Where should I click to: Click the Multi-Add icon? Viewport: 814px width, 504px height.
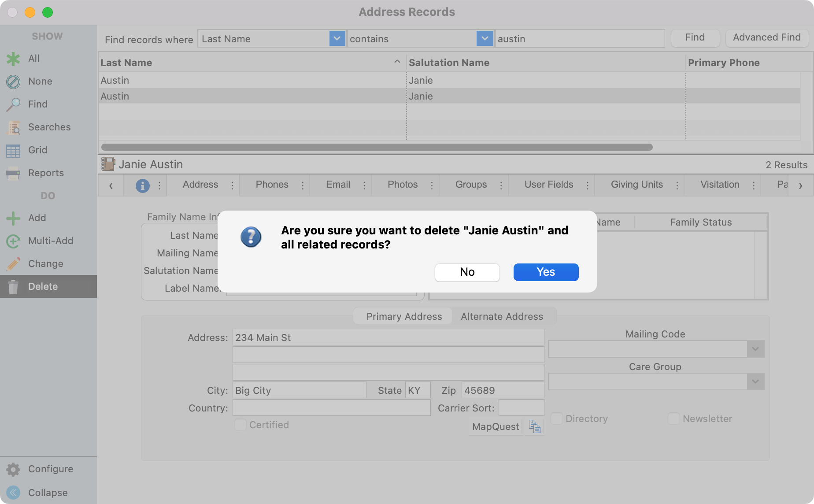13,241
